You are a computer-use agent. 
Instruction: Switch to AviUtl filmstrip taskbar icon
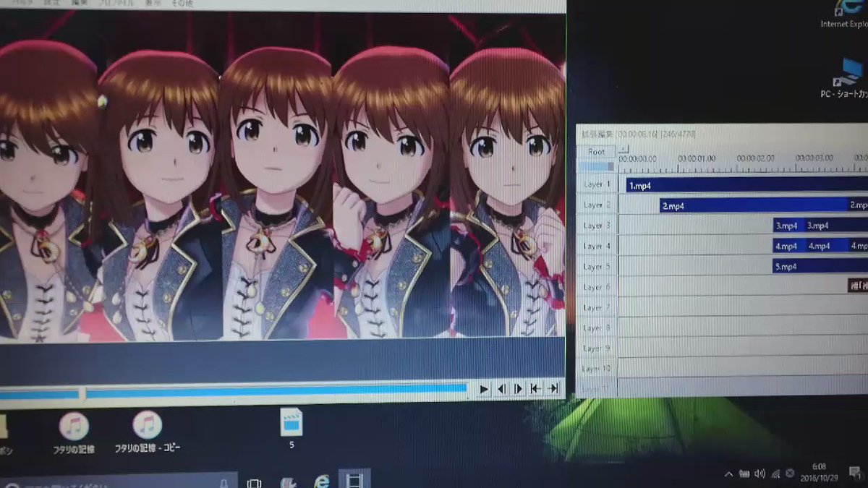coord(354,479)
